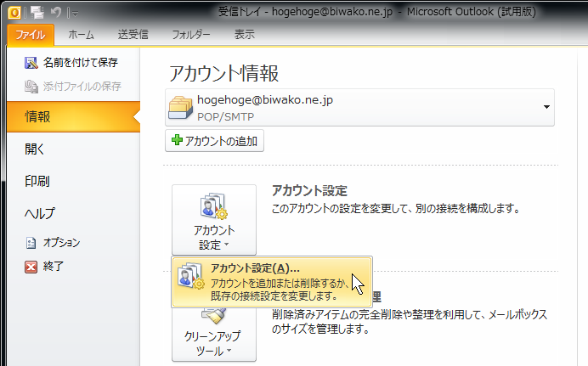
Task: Open the quick access toolbar customize dropdown
Action: pos(76,14)
